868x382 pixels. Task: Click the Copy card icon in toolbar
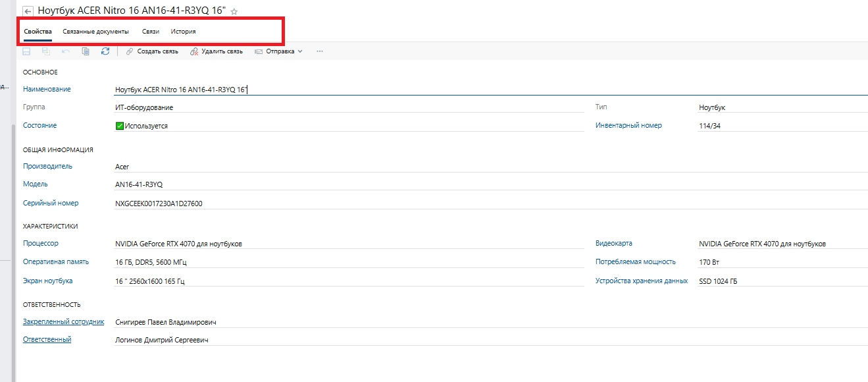86,51
